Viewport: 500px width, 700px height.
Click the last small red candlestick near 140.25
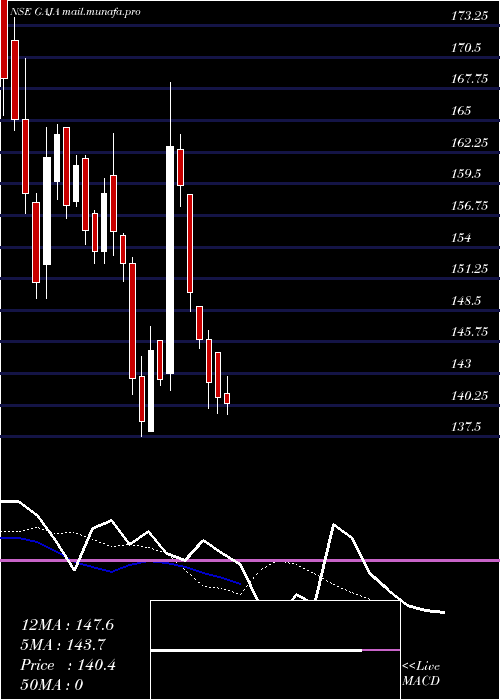227,398
